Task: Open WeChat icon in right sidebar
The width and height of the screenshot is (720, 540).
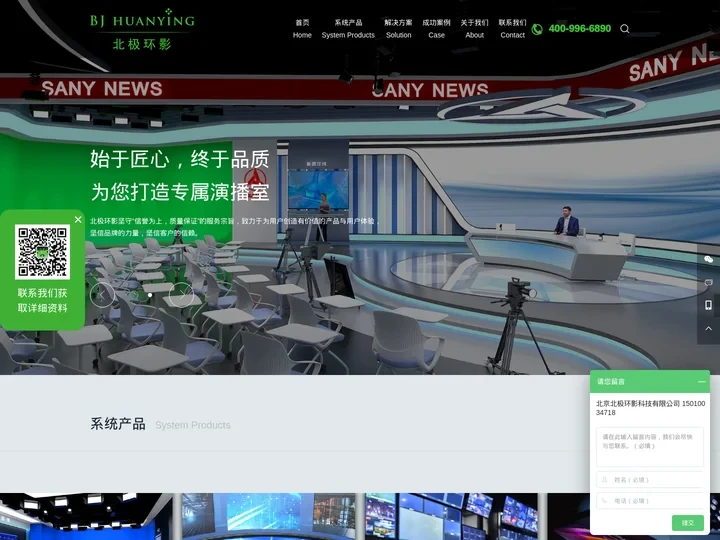Action: click(709, 259)
